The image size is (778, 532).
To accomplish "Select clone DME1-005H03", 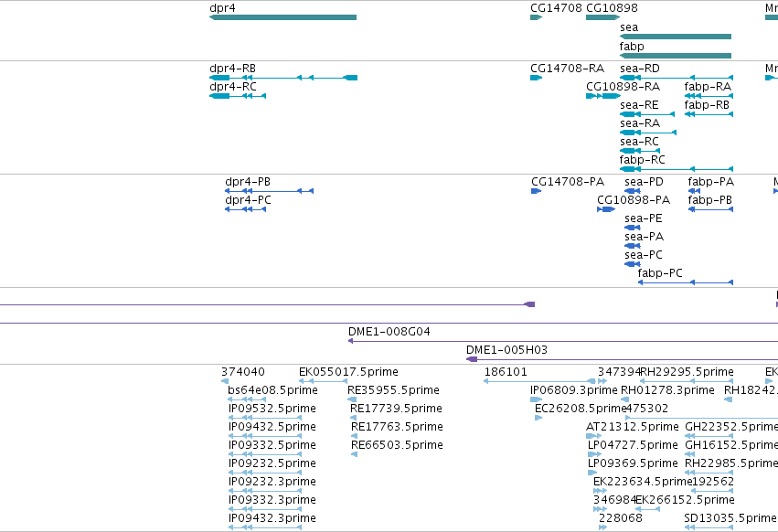I will [x=623, y=359].
